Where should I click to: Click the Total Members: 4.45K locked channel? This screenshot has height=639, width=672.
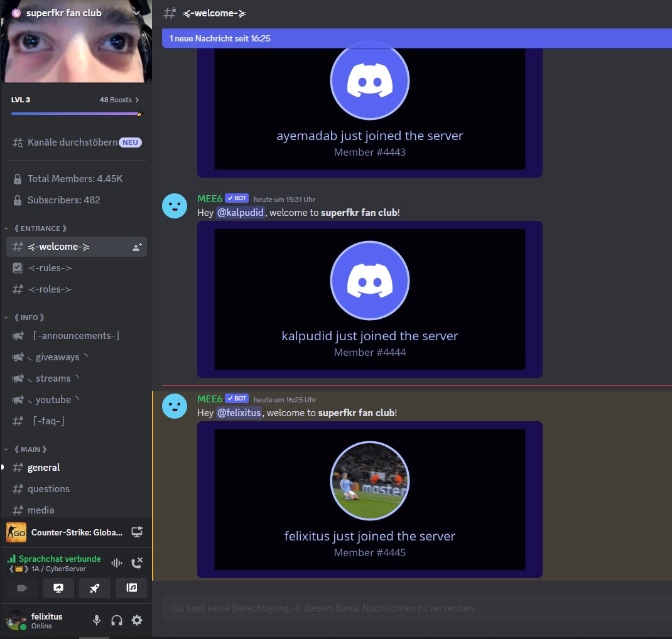(x=76, y=179)
